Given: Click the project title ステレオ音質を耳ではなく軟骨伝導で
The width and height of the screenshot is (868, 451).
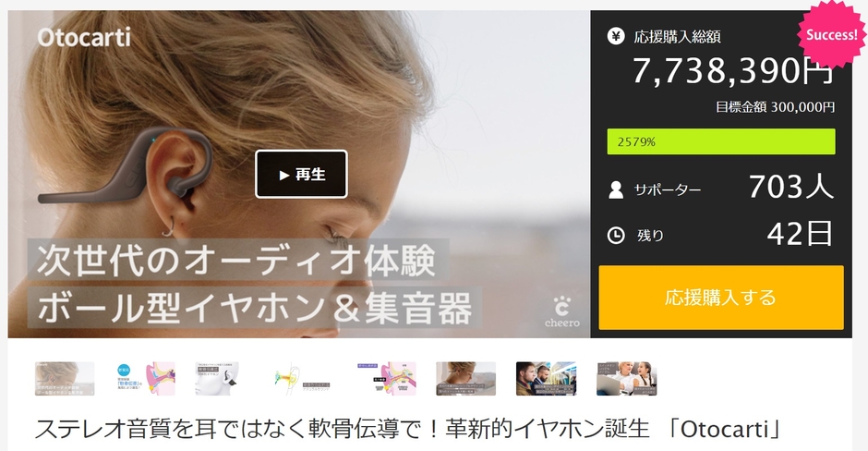Looking at the screenshot, I should 408,429.
